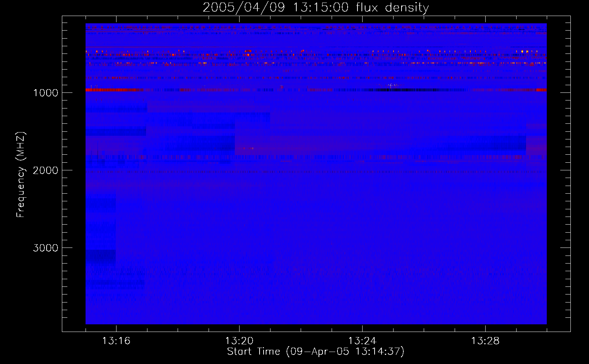Click the "Frequency (MHZ)" axis label
Viewport: 589px width, 364px height.
(21, 175)
